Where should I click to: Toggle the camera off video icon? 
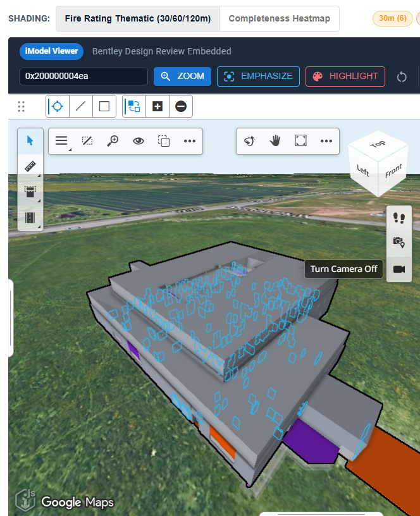399,269
